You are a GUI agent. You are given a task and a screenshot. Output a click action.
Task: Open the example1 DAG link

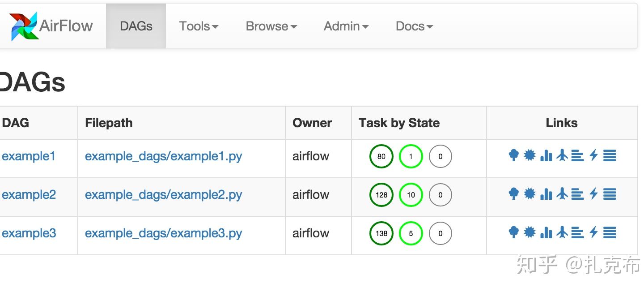pyautogui.click(x=29, y=156)
